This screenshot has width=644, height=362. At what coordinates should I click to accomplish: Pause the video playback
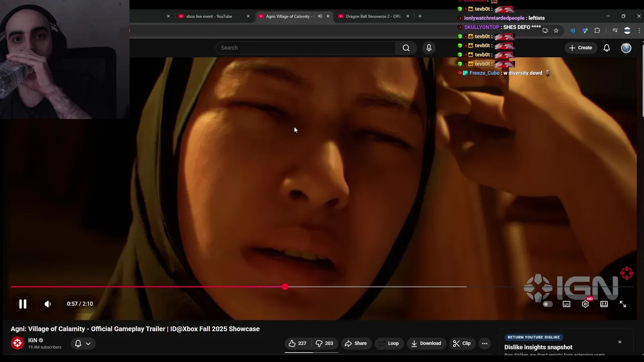tap(23, 304)
